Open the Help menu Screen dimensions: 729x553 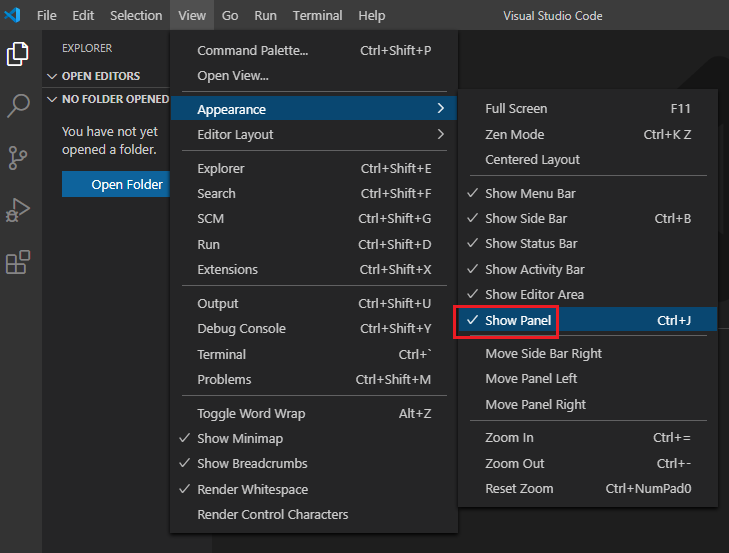[x=371, y=15]
